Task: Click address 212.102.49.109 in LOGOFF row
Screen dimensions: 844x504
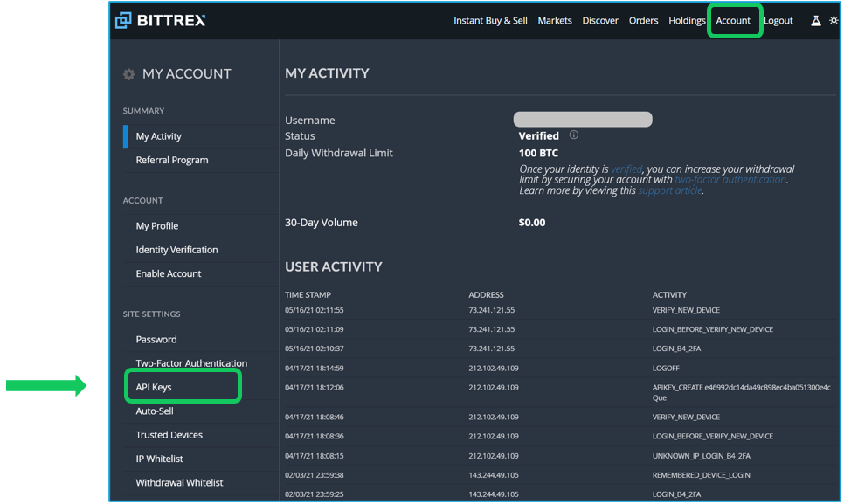Action: pyautogui.click(x=494, y=369)
